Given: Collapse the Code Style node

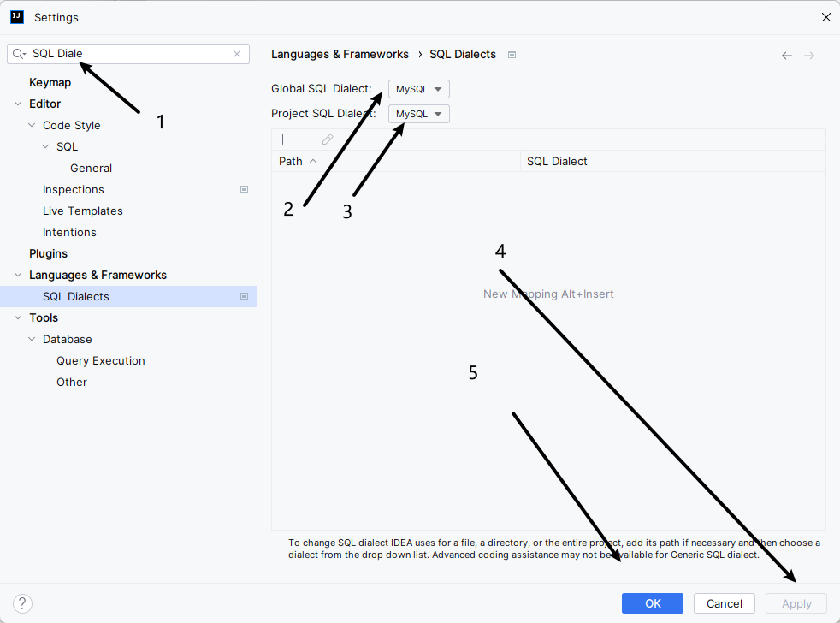Looking at the screenshot, I should [32, 125].
